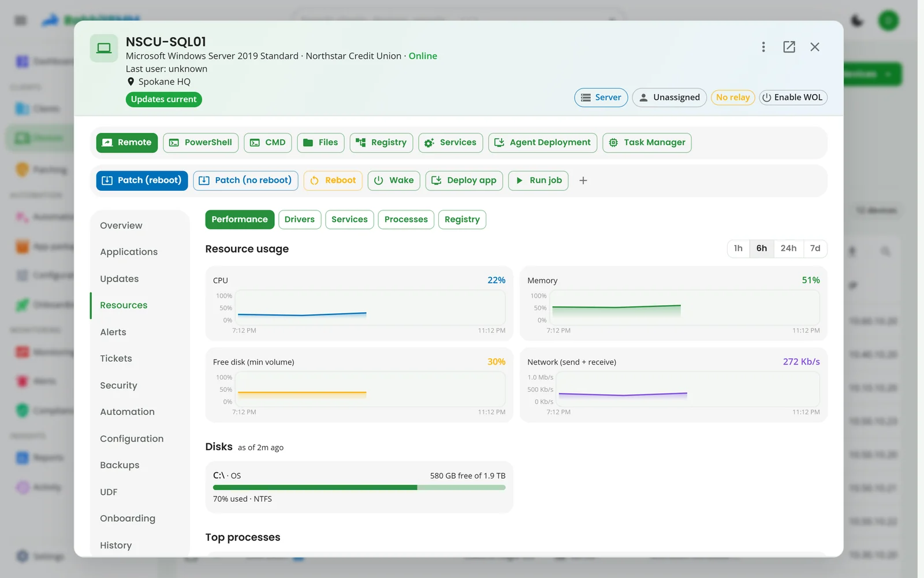Switch to the Processes tab
This screenshot has width=924, height=578.
click(406, 220)
